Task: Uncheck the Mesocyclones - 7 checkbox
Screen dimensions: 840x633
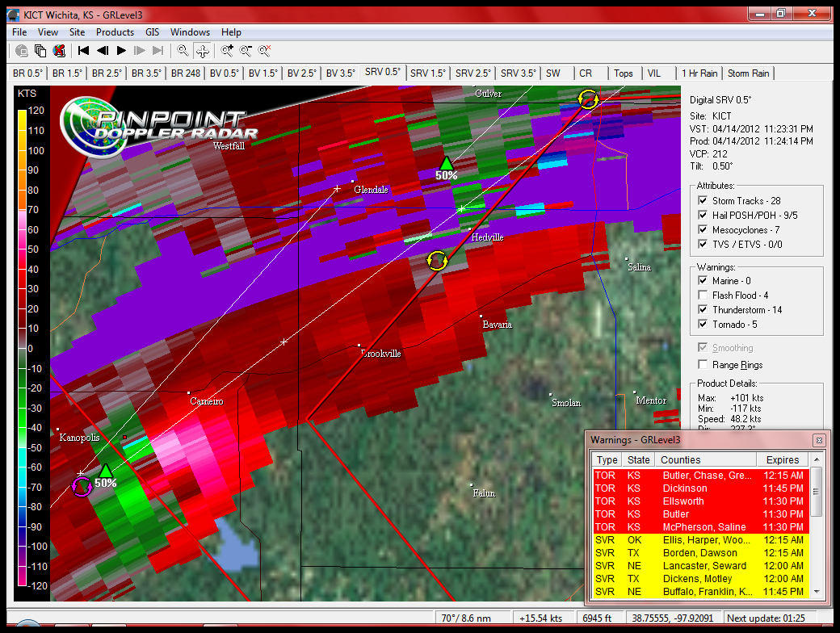Action: (703, 230)
